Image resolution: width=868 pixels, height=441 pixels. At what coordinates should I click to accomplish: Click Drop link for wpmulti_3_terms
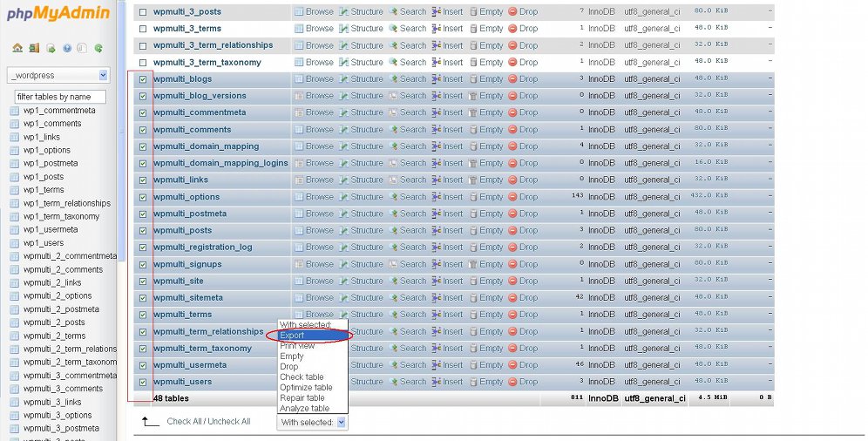(x=529, y=28)
